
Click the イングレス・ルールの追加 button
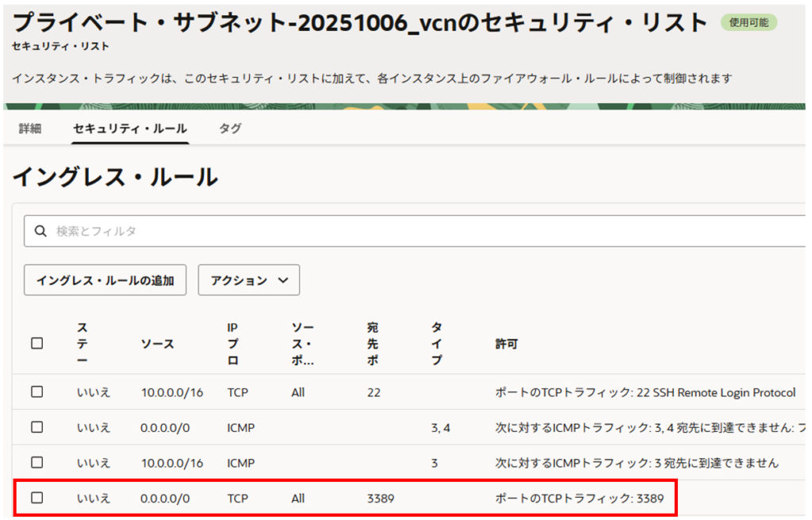pyautogui.click(x=105, y=280)
